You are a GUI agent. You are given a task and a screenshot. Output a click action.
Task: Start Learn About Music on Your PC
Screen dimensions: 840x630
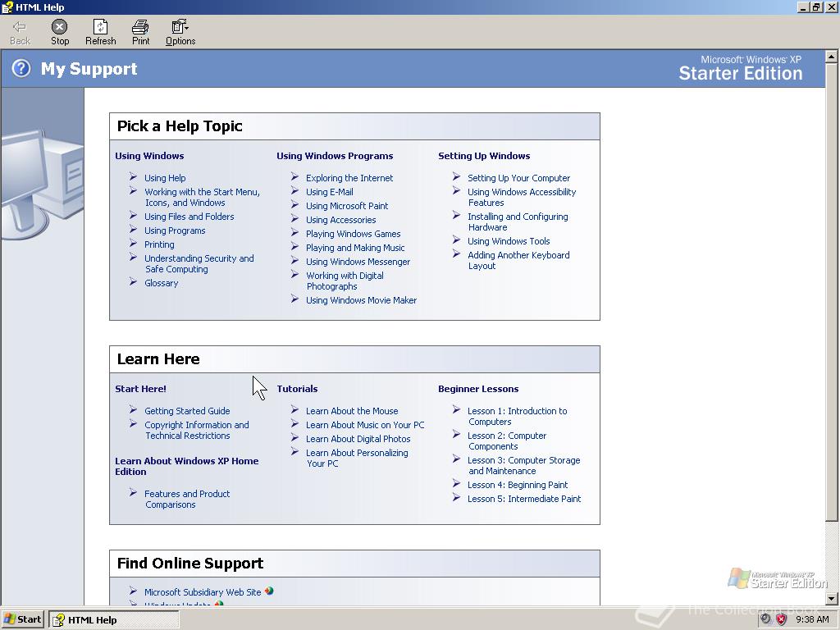click(365, 425)
